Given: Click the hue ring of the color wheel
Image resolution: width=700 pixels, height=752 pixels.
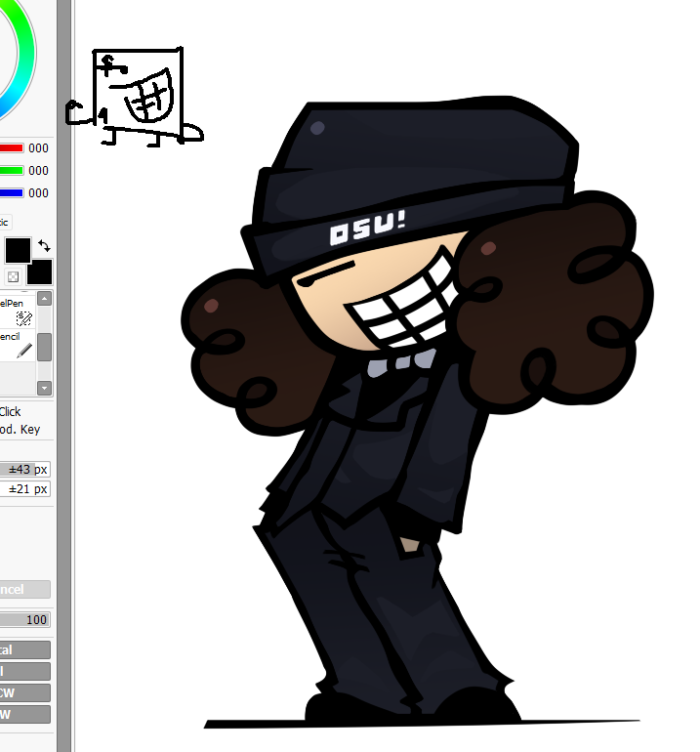Looking at the screenshot, I should (27, 53).
